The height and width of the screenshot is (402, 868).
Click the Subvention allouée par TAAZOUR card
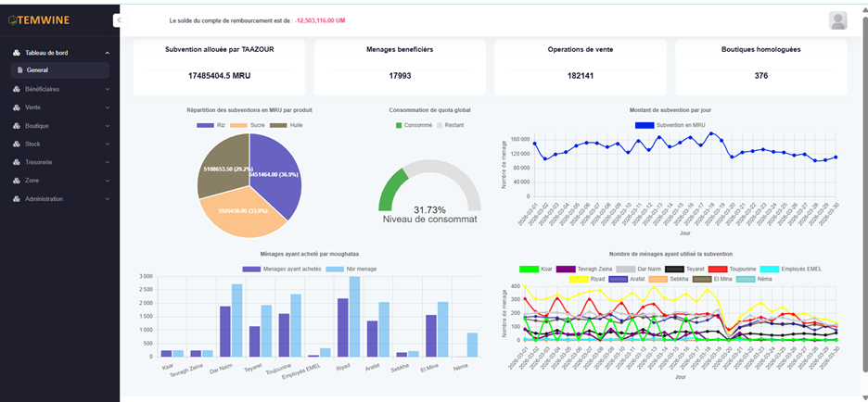[x=219, y=67]
